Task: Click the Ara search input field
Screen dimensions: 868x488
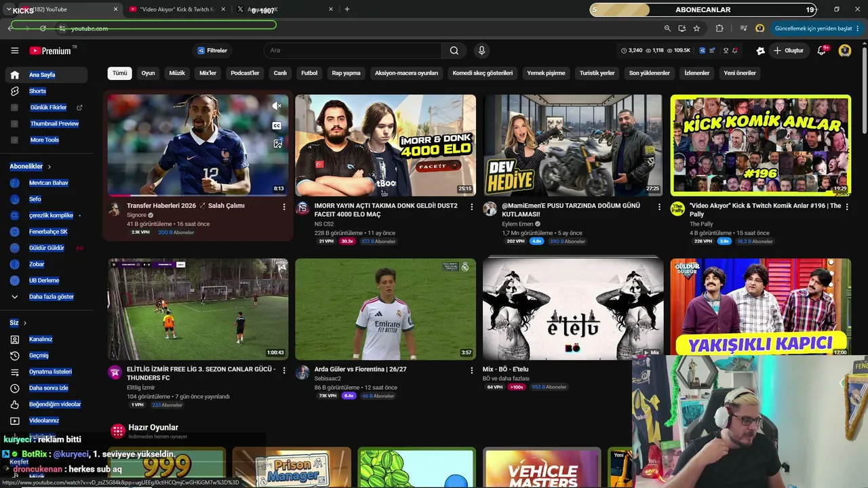Action: pos(353,50)
